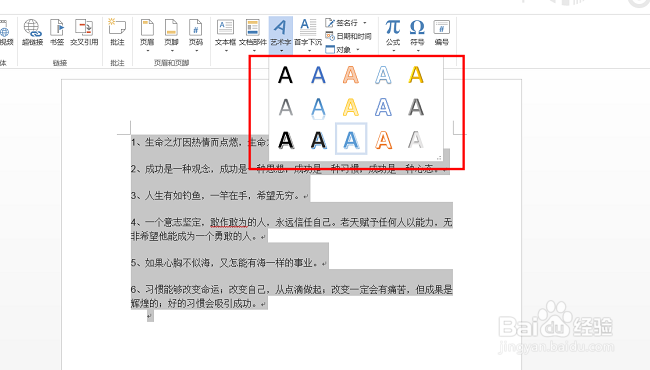Click the line starting '1、生命之灯'
Image resolution: width=650 pixels, height=370 pixels.
point(199,142)
